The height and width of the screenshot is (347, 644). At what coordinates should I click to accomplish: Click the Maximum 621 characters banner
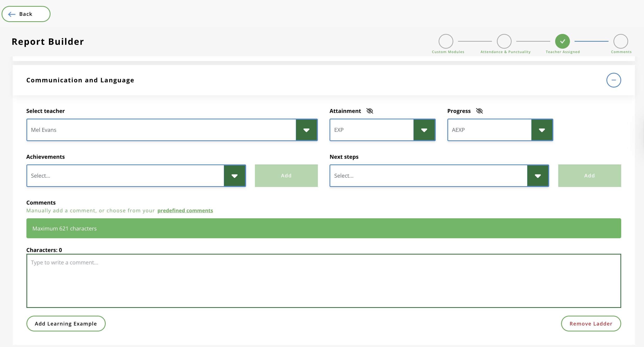324,228
